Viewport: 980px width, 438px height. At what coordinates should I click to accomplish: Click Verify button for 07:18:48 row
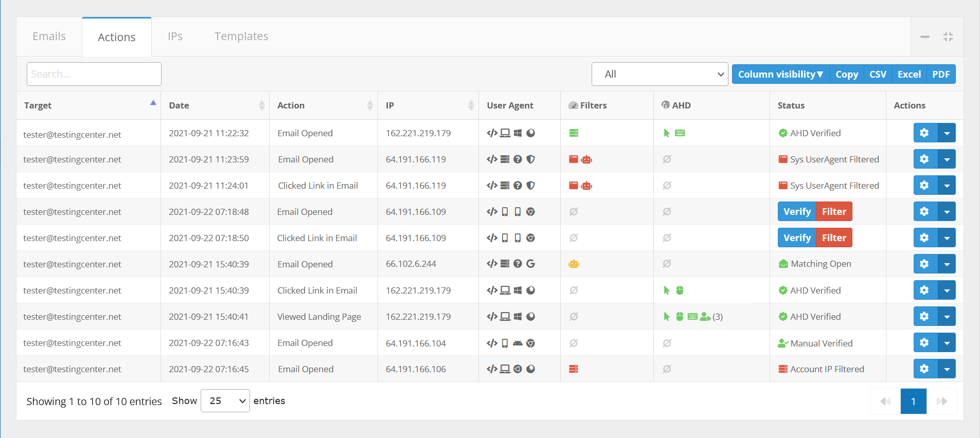796,212
